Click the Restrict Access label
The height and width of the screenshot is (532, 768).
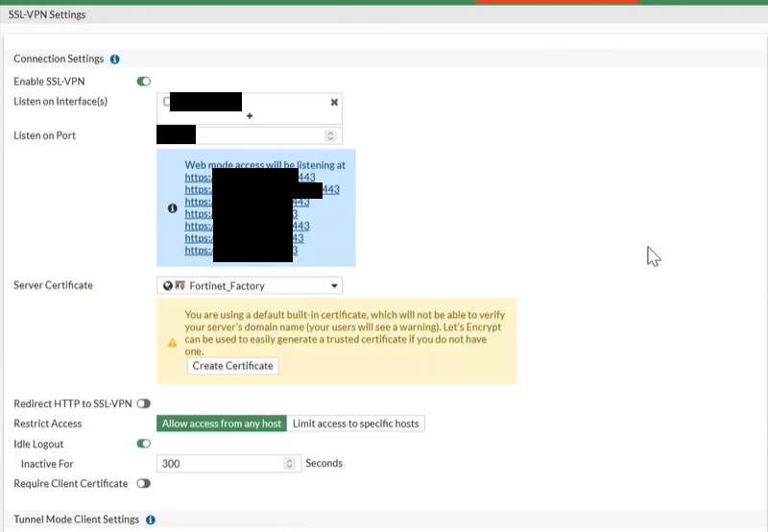(x=47, y=423)
